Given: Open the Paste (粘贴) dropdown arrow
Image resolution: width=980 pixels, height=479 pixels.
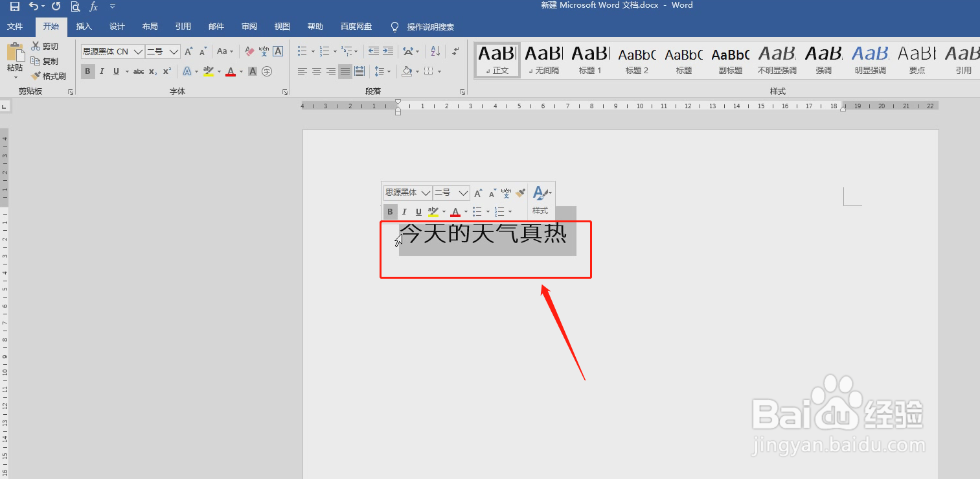Looking at the screenshot, I should (16, 77).
